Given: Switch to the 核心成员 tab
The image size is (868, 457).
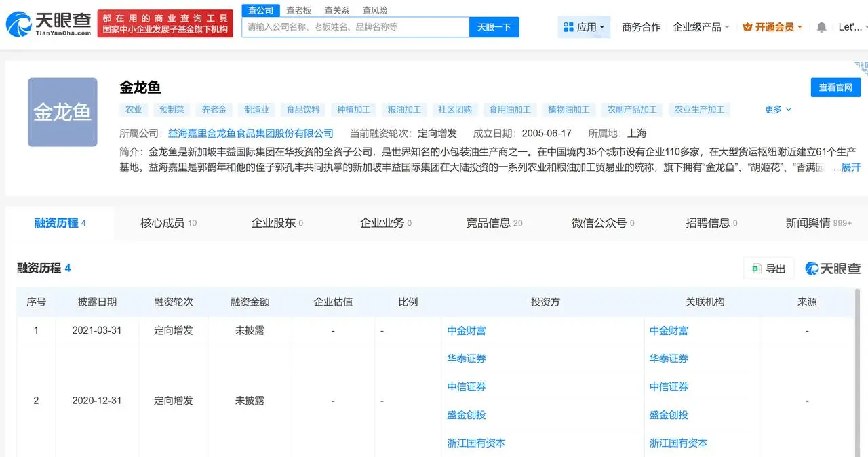Looking at the screenshot, I should (x=168, y=223).
